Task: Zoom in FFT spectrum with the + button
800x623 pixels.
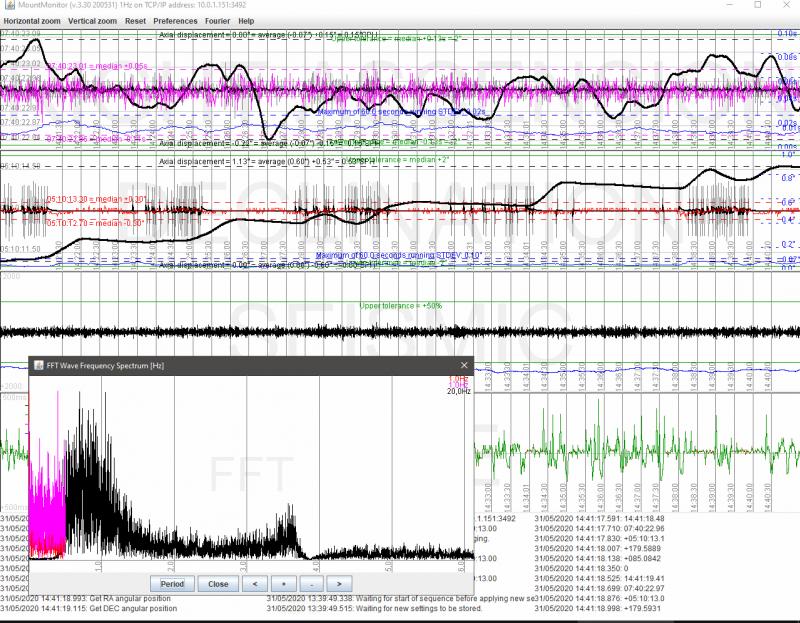Action: (283, 583)
